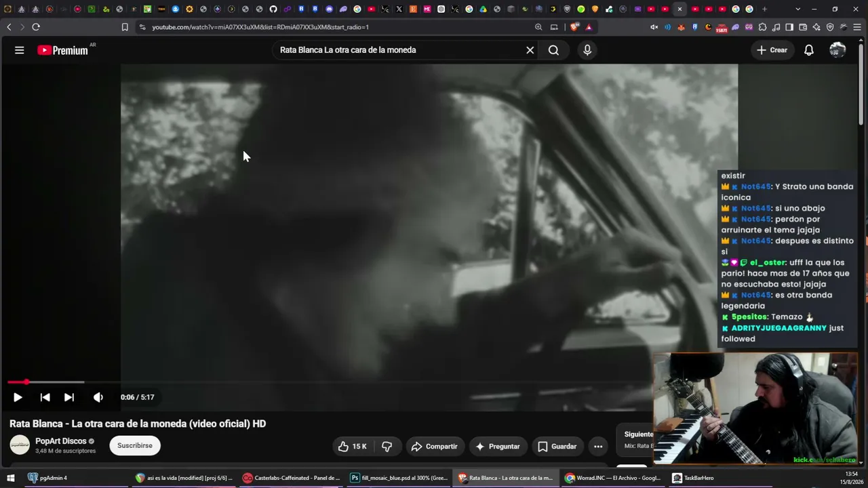
Task: Skip back to the previous video
Action: (x=45, y=397)
